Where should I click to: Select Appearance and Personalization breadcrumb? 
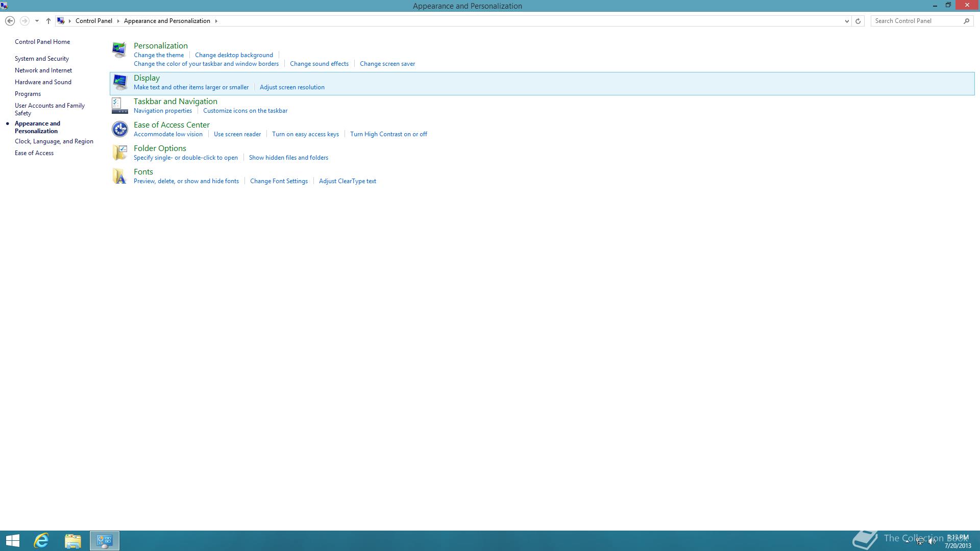[167, 21]
